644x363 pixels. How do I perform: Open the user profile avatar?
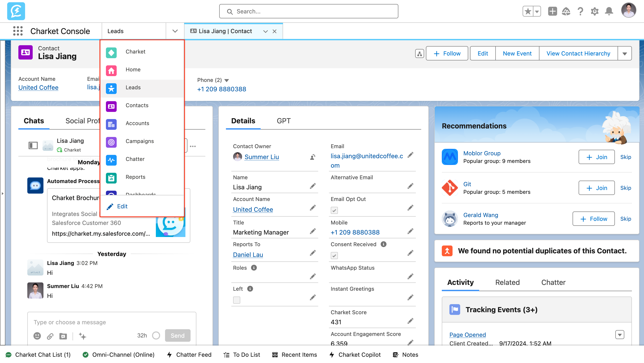[x=629, y=11]
